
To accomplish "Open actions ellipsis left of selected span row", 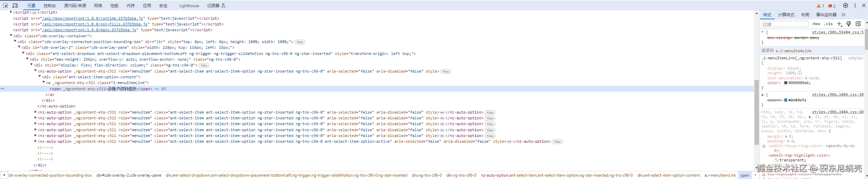I will 2,88.
